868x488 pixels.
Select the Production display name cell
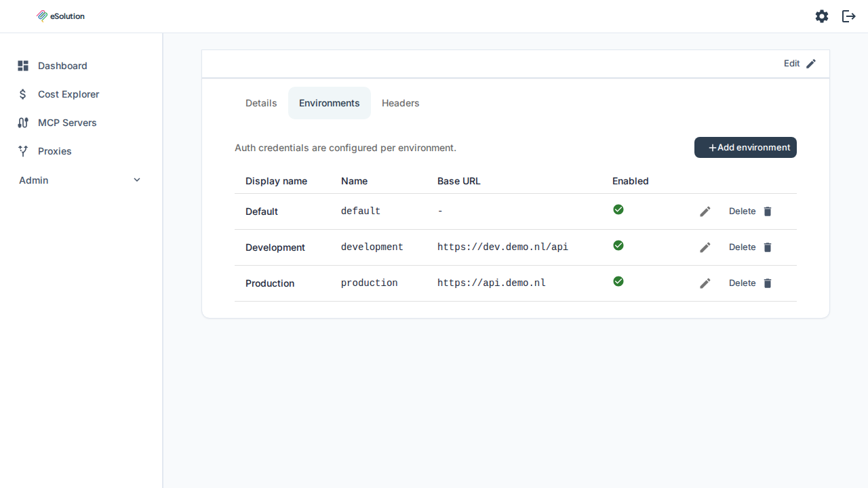pyautogui.click(x=270, y=283)
